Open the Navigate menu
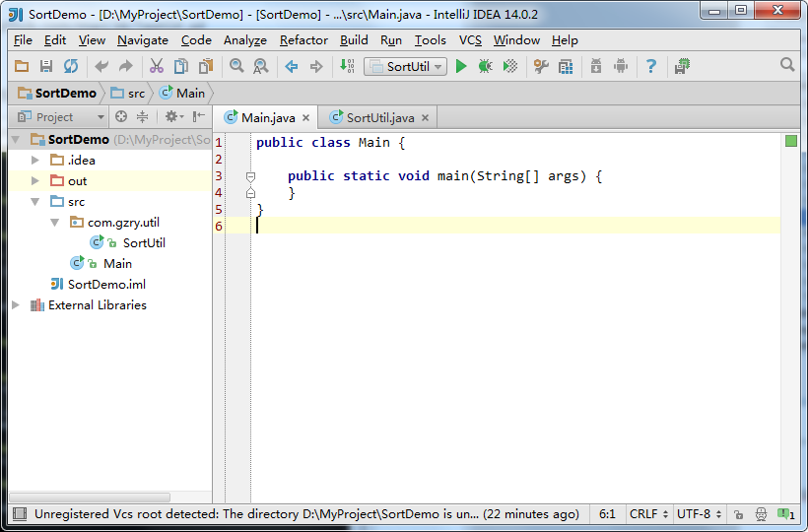This screenshot has width=808, height=532. pos(143,40)
